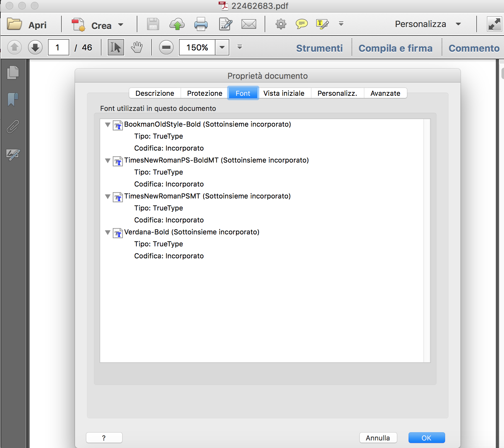Upload the file with the cloud icon
504x448 pixels.
click(x=177, y=24)
